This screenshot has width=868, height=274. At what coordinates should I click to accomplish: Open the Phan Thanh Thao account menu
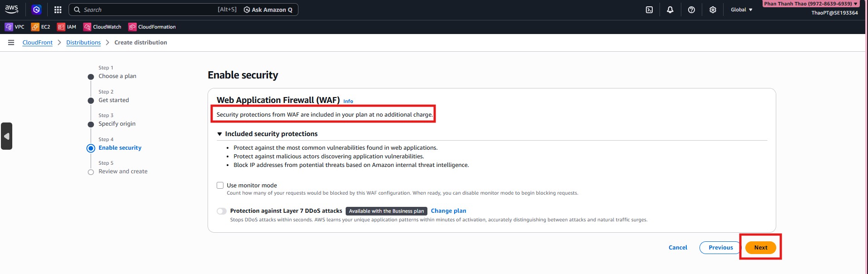[810, 4]
